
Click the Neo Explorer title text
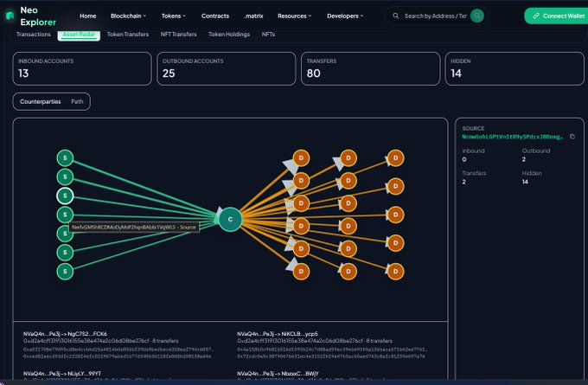click(x=38, y=16)
